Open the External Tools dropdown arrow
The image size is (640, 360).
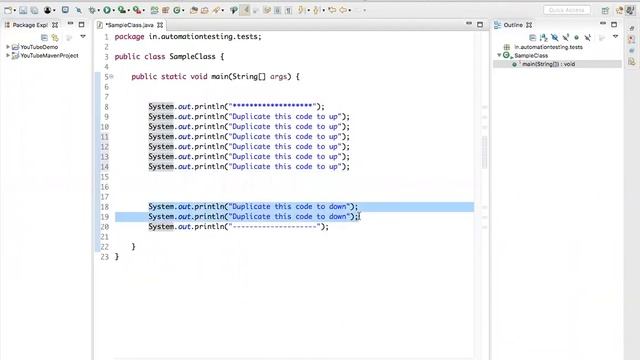(144, 11)
